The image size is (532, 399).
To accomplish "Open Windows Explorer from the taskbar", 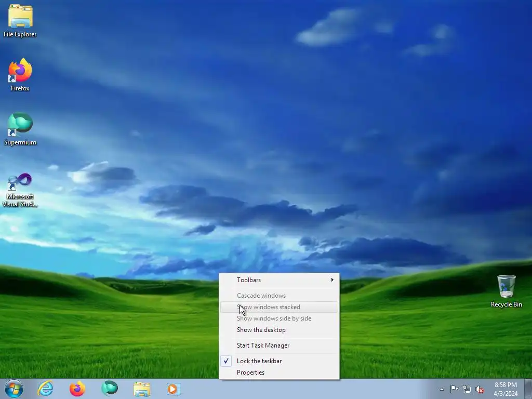I will pos(141,389).
